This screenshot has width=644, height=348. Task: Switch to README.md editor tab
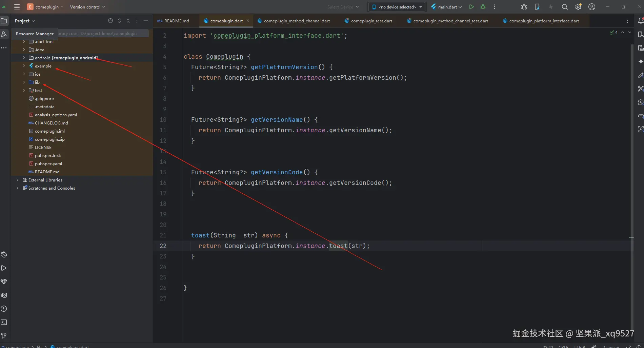click(x=173, y=21)
